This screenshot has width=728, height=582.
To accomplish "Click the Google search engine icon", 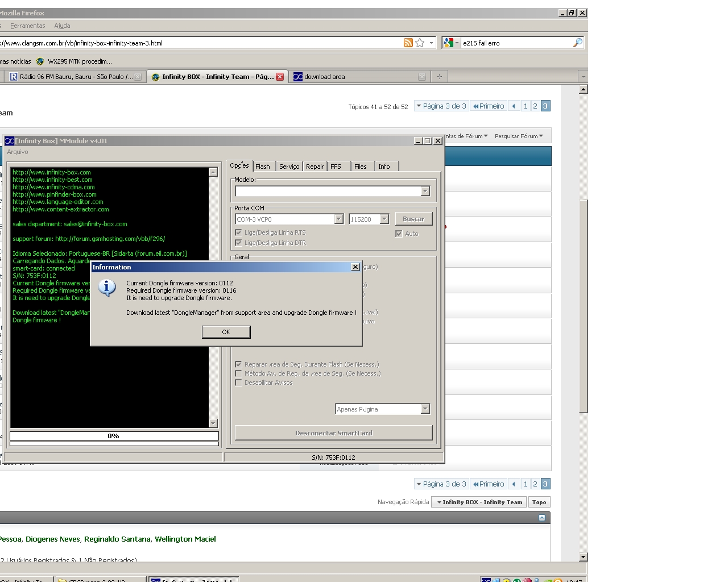I will click(449, 43).
